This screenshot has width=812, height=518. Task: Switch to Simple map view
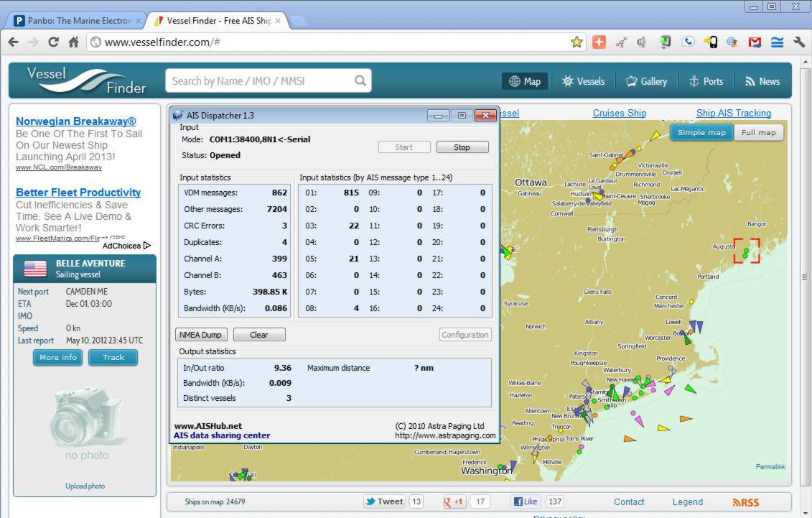(701, 133)
